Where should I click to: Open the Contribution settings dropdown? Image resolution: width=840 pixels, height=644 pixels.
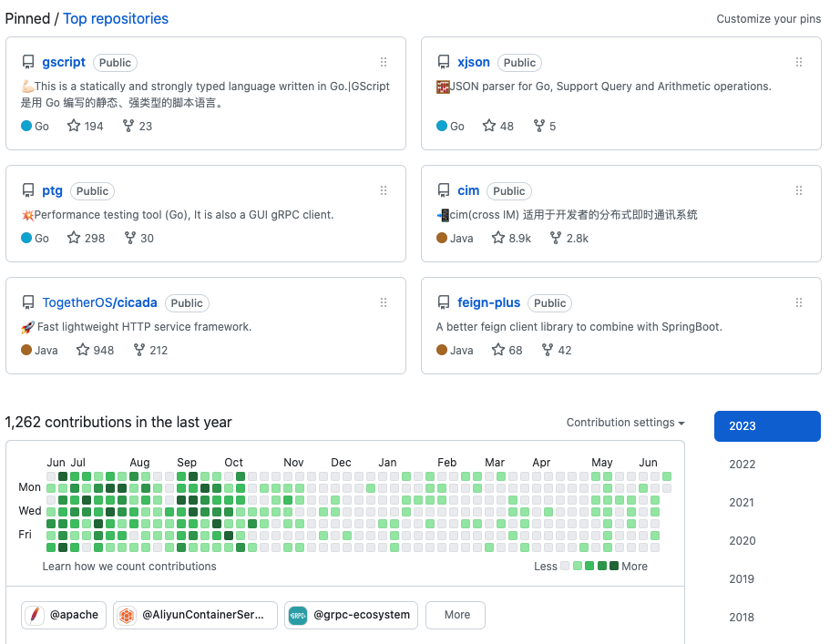coord(626,423)
